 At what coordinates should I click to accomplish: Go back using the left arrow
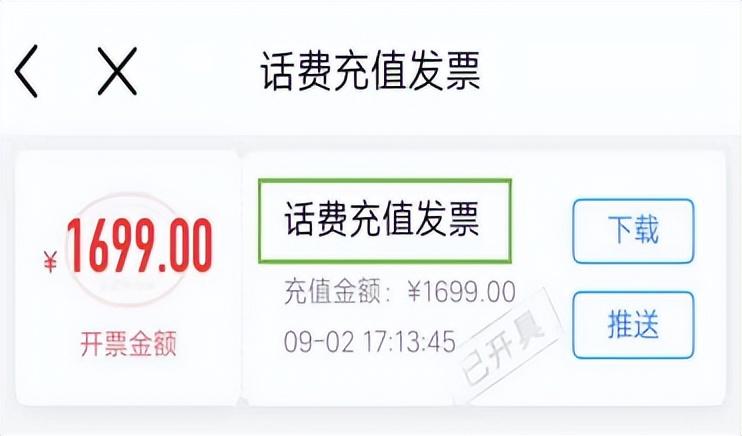(x=27, y=73)
